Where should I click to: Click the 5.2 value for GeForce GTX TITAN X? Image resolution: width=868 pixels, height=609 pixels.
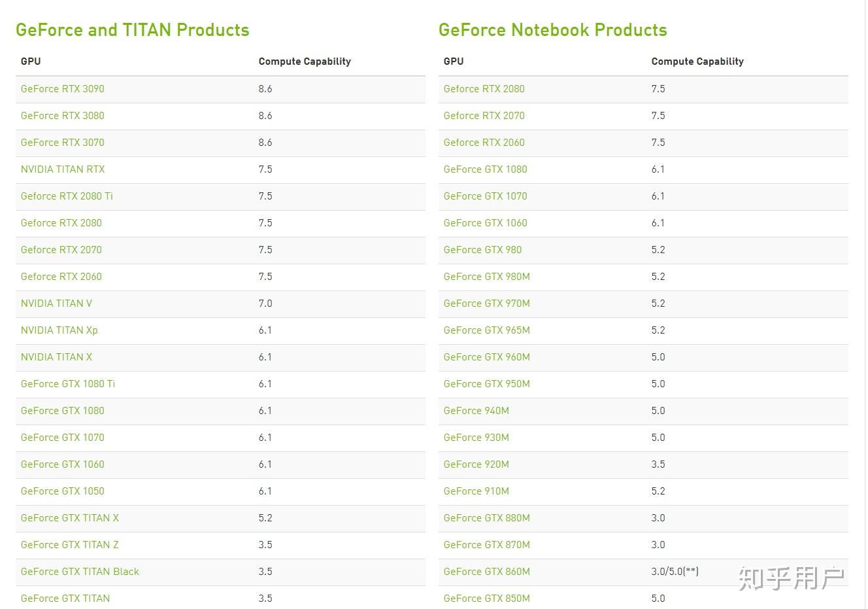pos(265,518)
